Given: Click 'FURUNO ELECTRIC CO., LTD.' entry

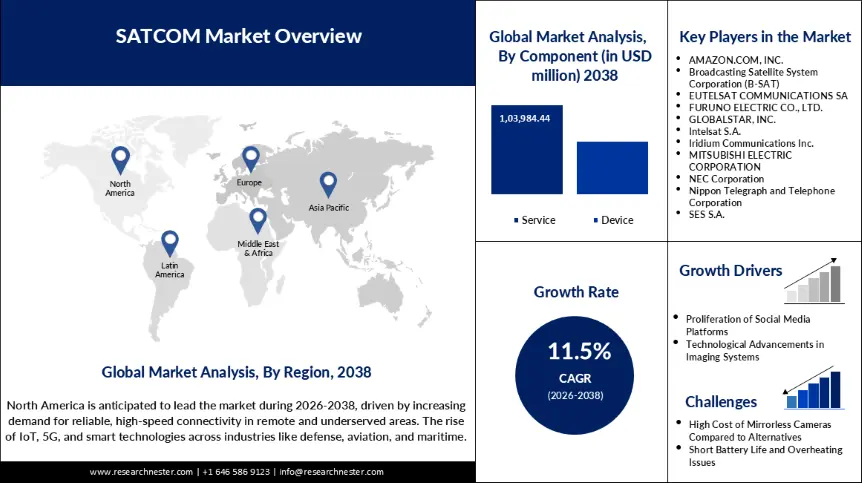Looking at the screenshot, I should [756, 108].
